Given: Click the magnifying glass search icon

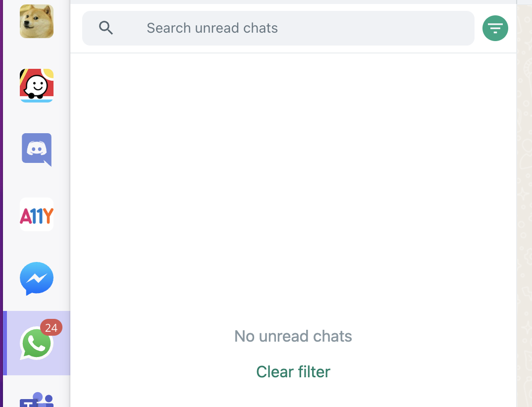Looking at the screenshot, I should [106, 28].
